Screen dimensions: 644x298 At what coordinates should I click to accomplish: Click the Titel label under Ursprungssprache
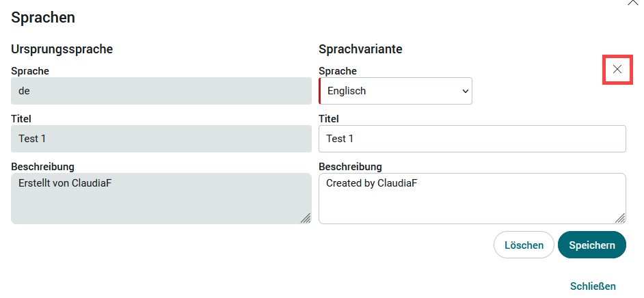(x=21, y=119)
